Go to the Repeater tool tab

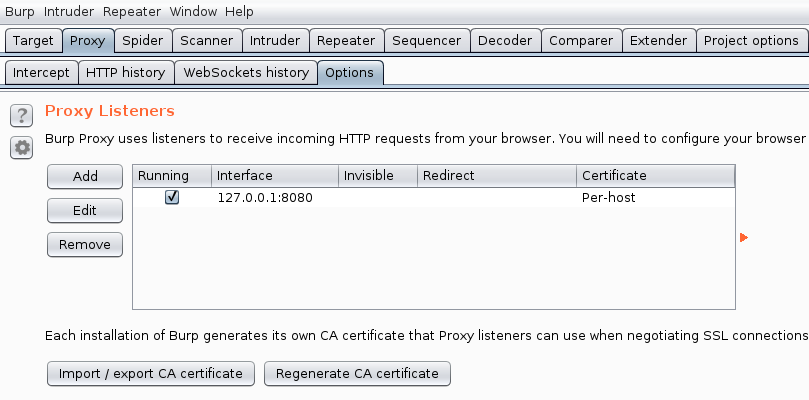click(x=346, y=41)
